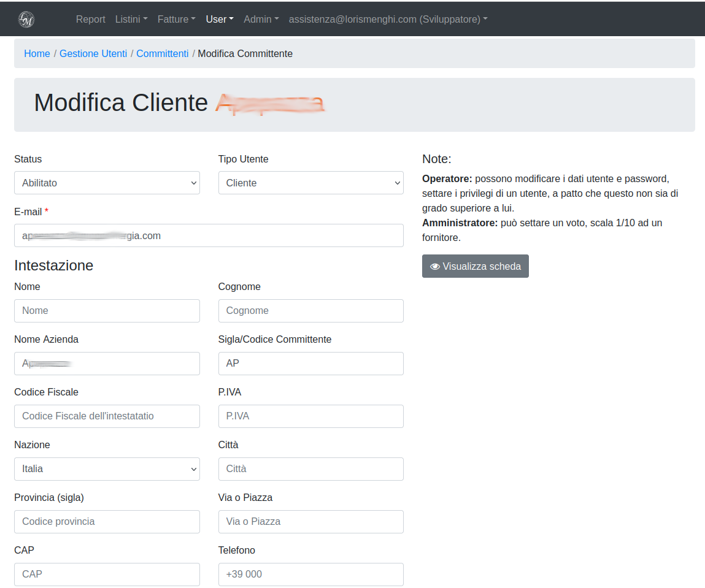Expand the Listini dropdown menu
Viewport: 705px width, 588px height.
(131, 20)
